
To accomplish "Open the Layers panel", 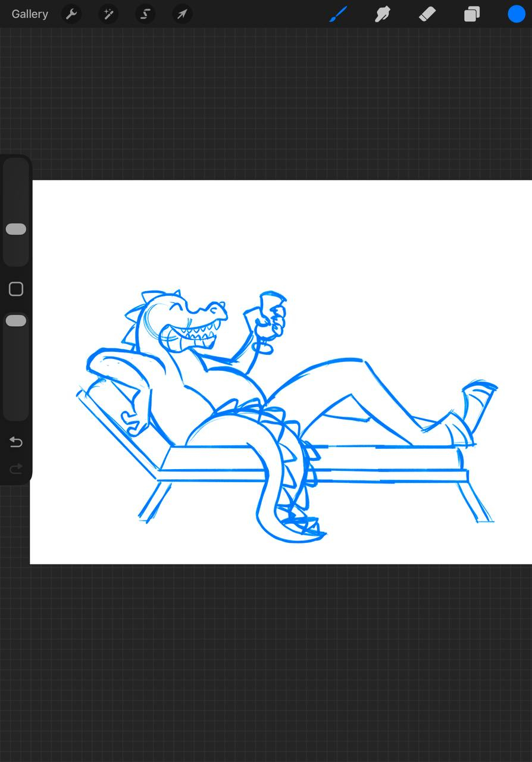I will pyautogui.click(x=472, y=14).
